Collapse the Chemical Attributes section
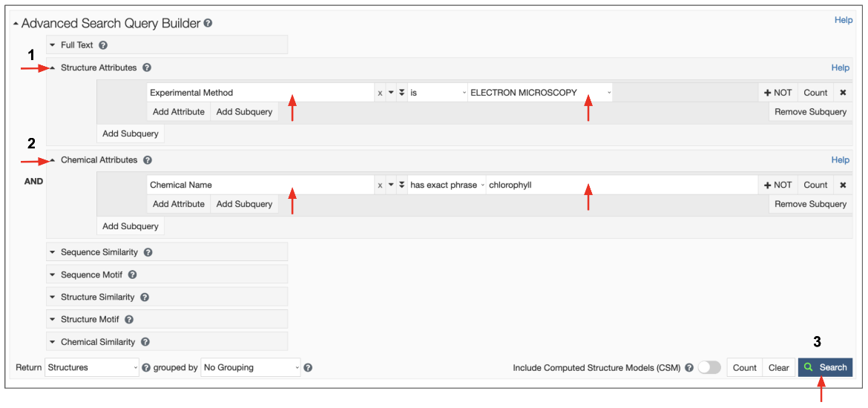 99,159
